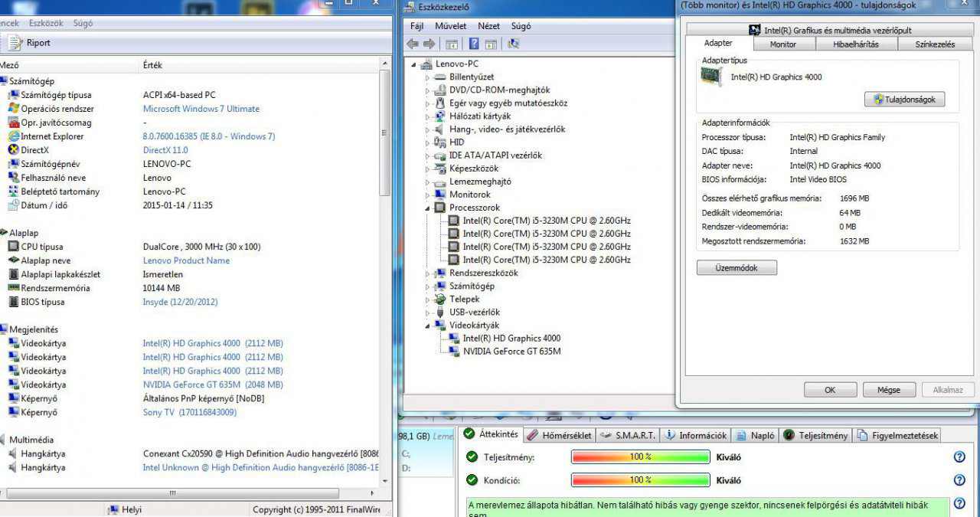Open the NVIDIA GeForce GT 635M (2048 MB) link
The height and width of the screenshot is (517, 980).
[x=213, y=384]
